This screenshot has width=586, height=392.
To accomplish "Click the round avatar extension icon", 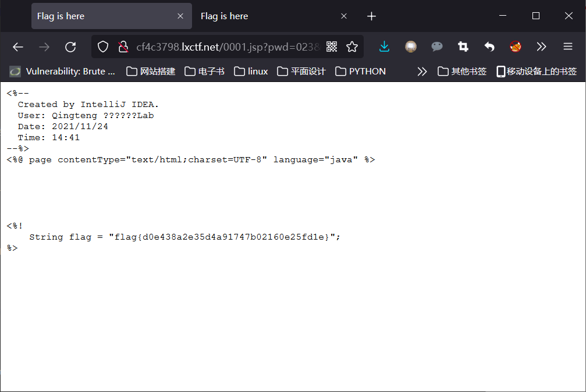I will (x=411, y=47).
